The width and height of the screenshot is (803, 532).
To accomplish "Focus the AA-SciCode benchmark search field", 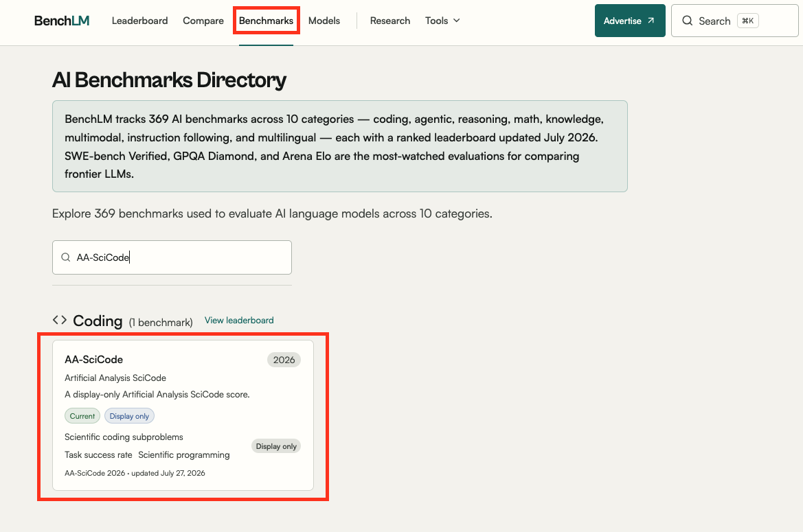I will pyautogui.click(x=172, y=257).
